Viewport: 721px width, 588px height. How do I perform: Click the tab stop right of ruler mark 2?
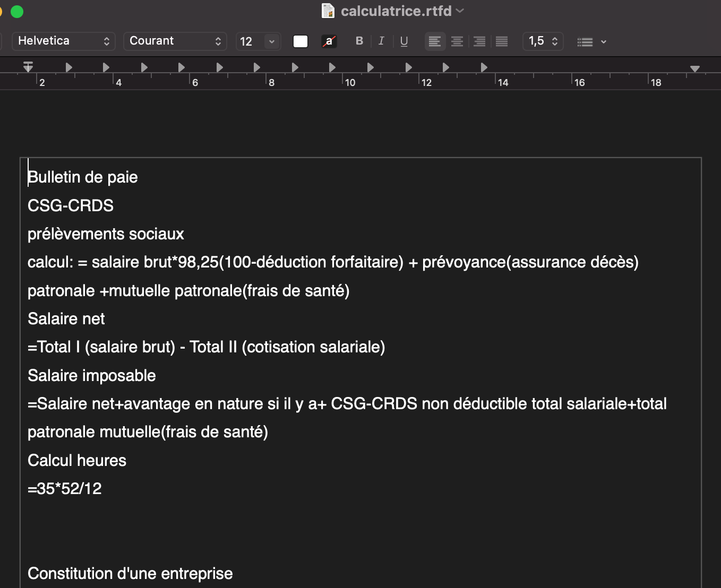[x=68, y=67]
